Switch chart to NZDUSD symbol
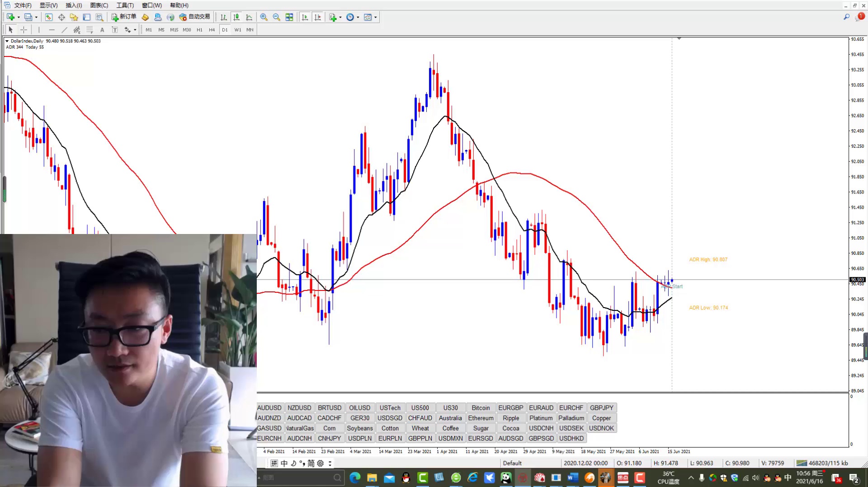This screenshot has height=487, width=868. click(299, 408)
